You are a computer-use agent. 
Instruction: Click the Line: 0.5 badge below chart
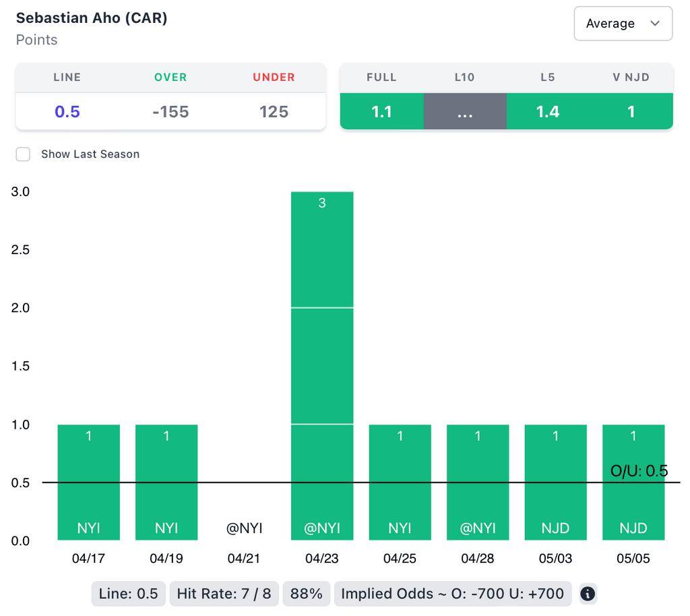pyautogui.click(x=129, y=594)
